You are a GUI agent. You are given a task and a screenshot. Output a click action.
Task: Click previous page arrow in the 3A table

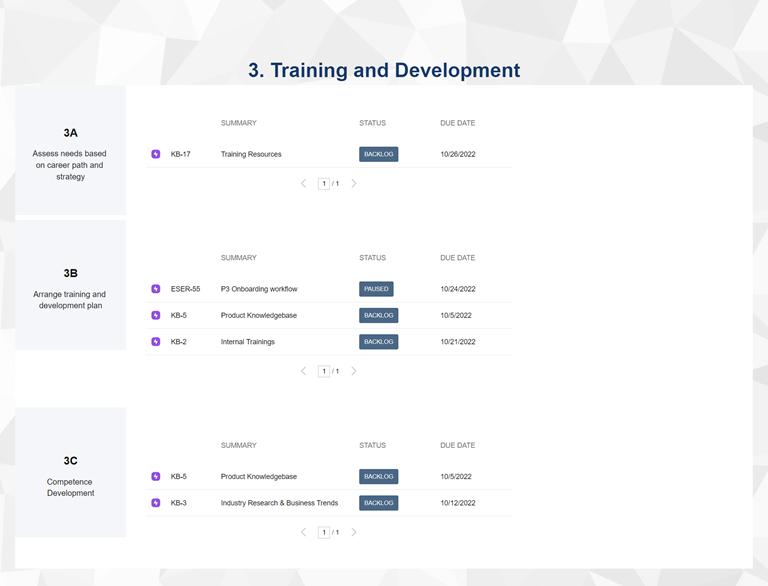pos(304,184)
